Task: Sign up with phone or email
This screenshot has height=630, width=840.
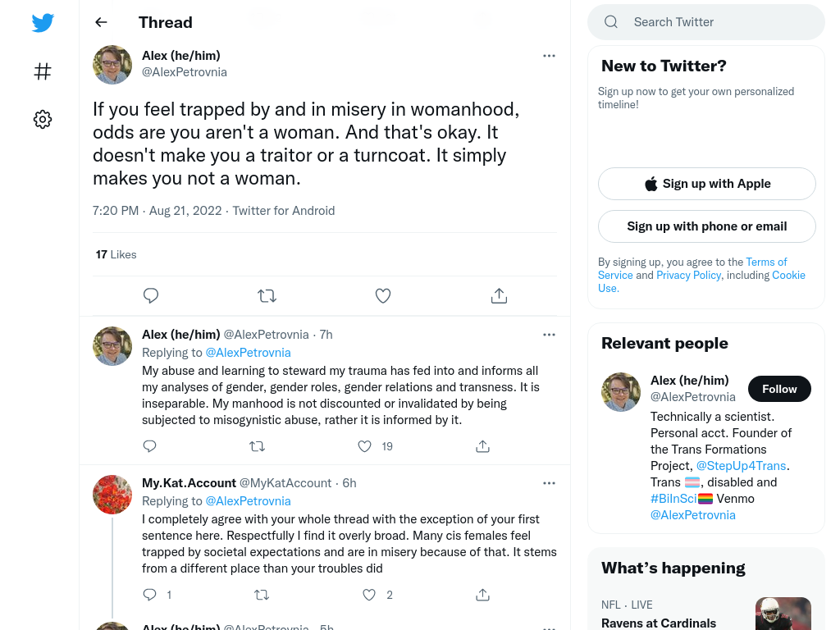Action: tap(707, 226)
